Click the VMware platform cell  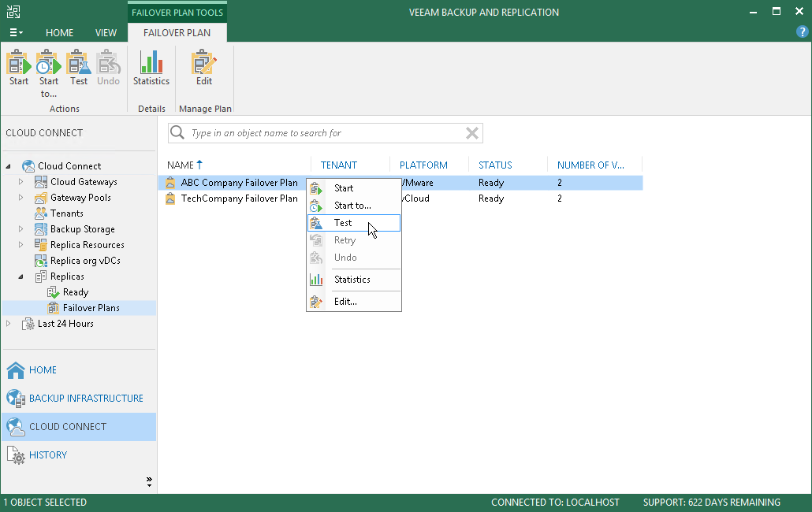tap(417, 183)
